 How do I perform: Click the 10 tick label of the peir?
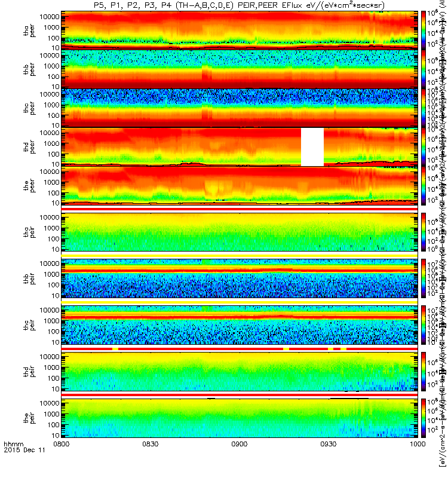55,435
